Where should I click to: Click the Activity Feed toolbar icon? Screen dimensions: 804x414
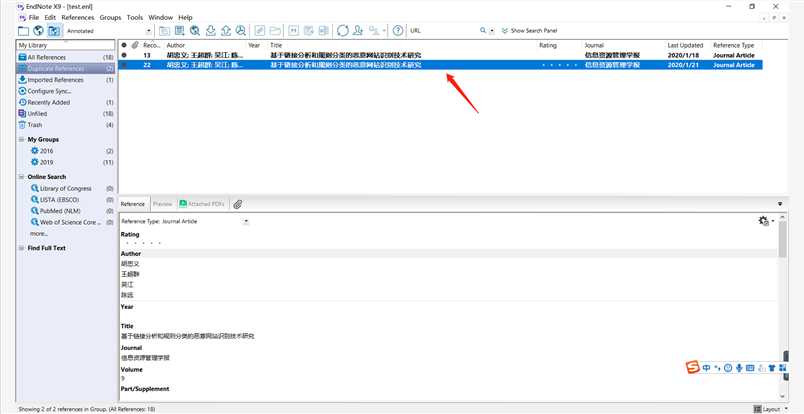374,31
